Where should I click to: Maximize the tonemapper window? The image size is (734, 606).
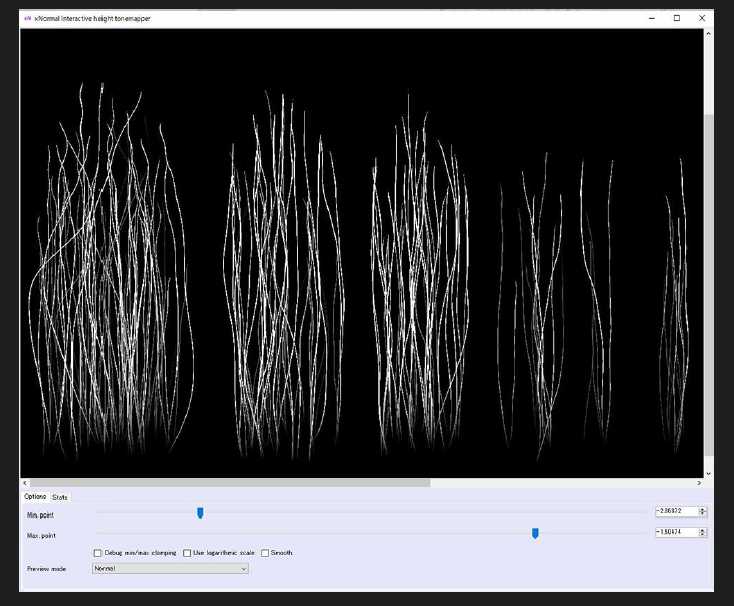677,18
